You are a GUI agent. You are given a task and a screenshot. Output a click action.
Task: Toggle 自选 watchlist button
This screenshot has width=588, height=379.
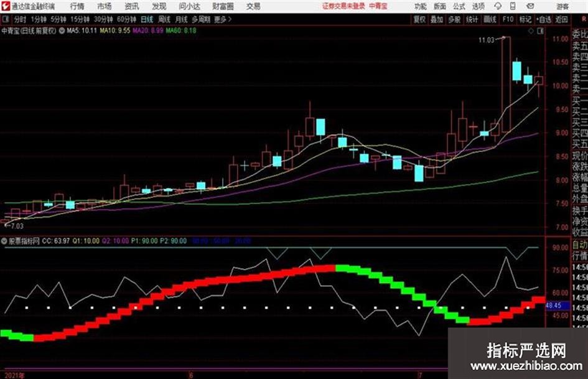pyautogui.click(x=544, y=19)
